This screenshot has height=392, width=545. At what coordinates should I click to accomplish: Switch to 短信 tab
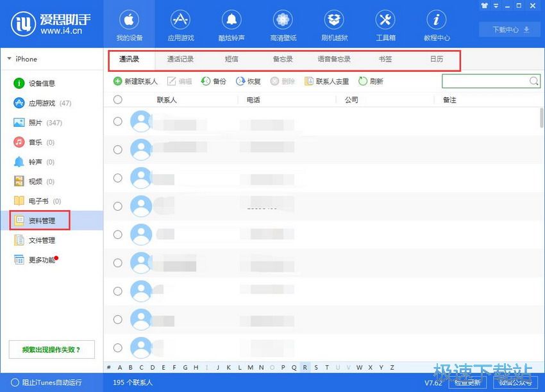[231, 59]
